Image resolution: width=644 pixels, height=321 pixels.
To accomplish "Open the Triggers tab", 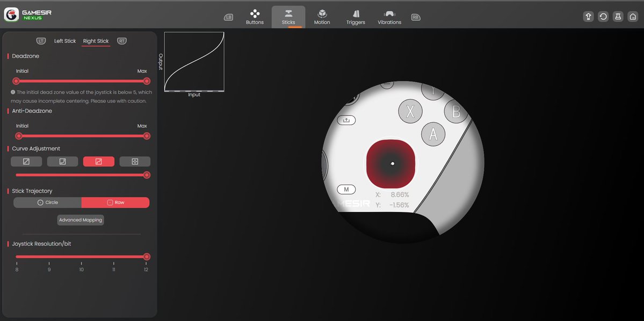I will [x=356, y=17].
